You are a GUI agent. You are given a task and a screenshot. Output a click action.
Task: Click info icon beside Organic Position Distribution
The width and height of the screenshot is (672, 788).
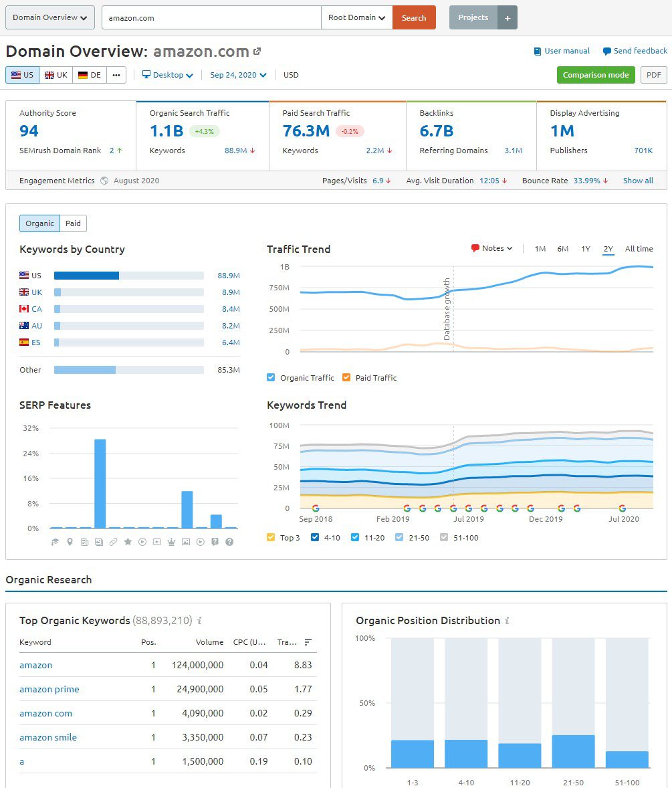coord(507,621)
